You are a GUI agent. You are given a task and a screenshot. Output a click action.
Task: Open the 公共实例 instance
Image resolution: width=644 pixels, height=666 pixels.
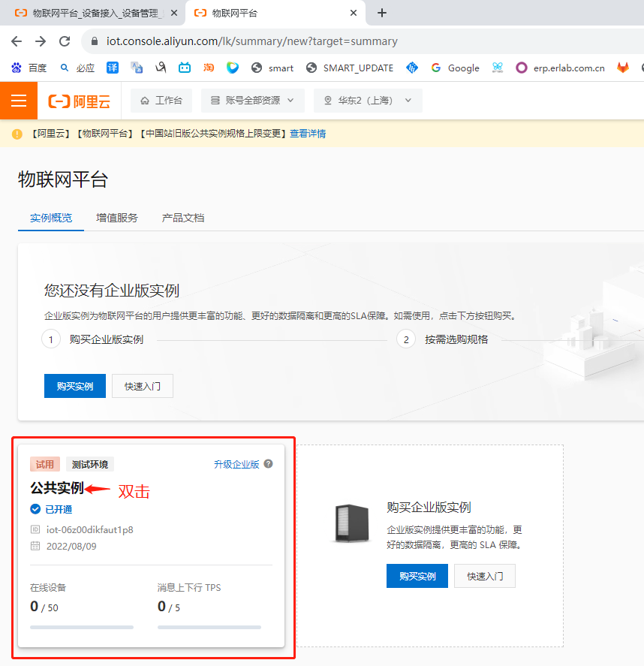point(57,488)
